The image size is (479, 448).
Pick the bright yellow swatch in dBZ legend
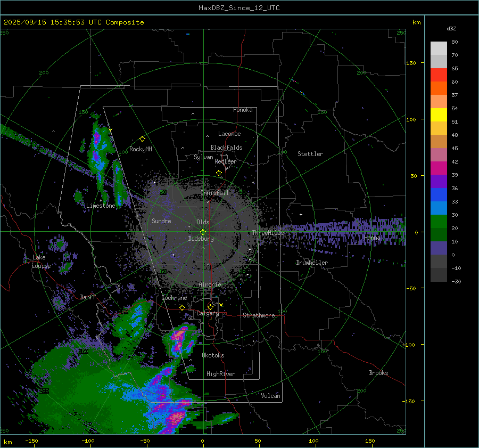439,115
